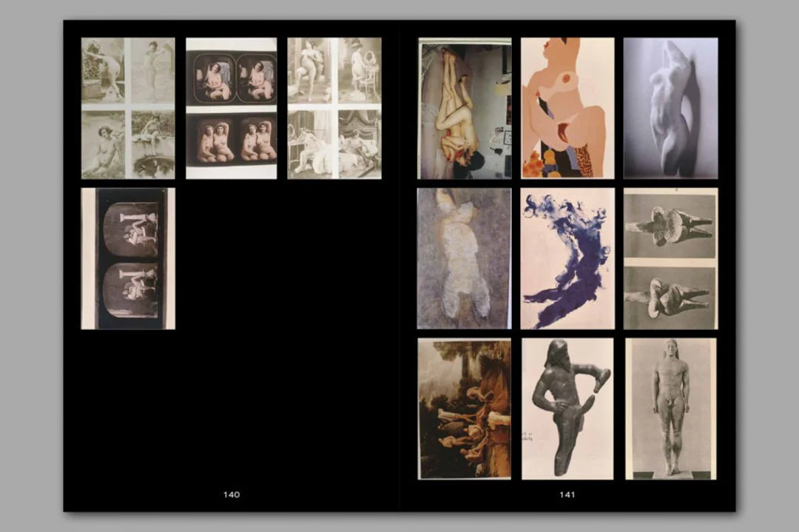Select the blue paint imprint artwork
Viewport: 799px width, 532px height.
click(x=567, y=258)
